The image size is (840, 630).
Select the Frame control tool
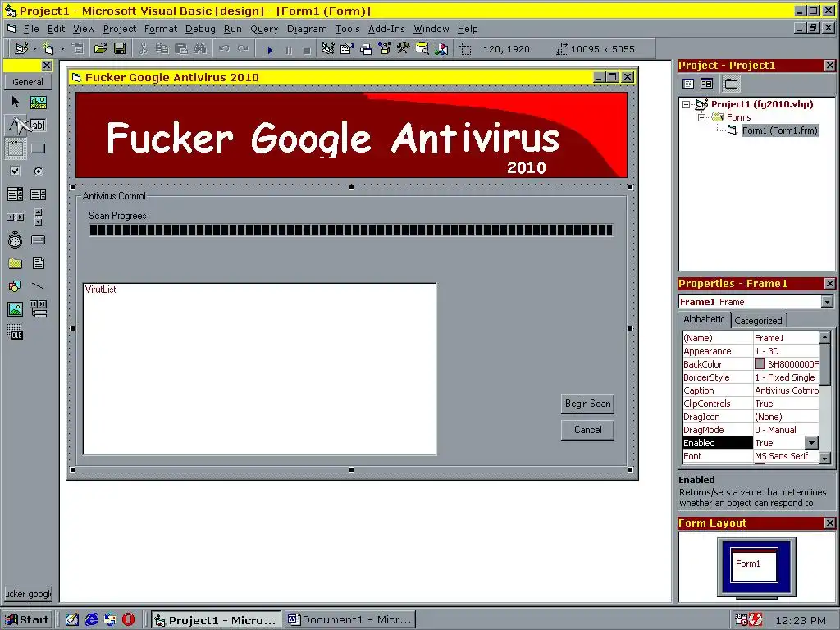coord(15,148)
